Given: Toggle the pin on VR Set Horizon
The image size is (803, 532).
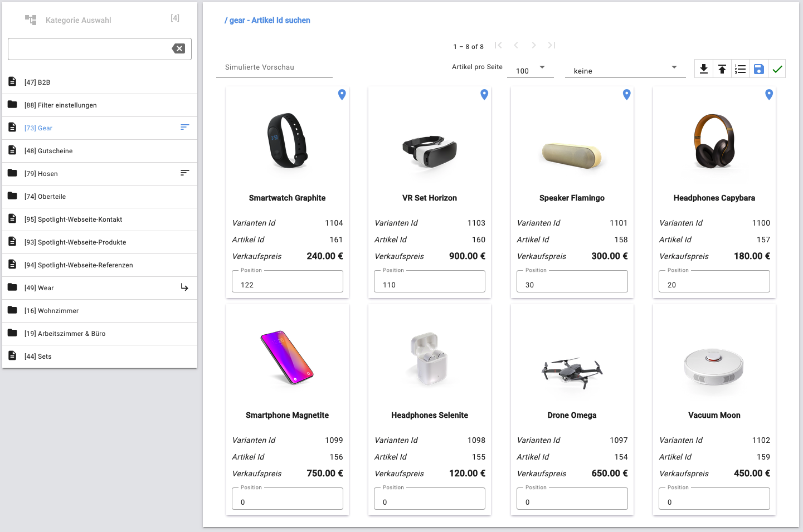Looking at the screenshot, I should pyautogui.click(x=484, y=95).
